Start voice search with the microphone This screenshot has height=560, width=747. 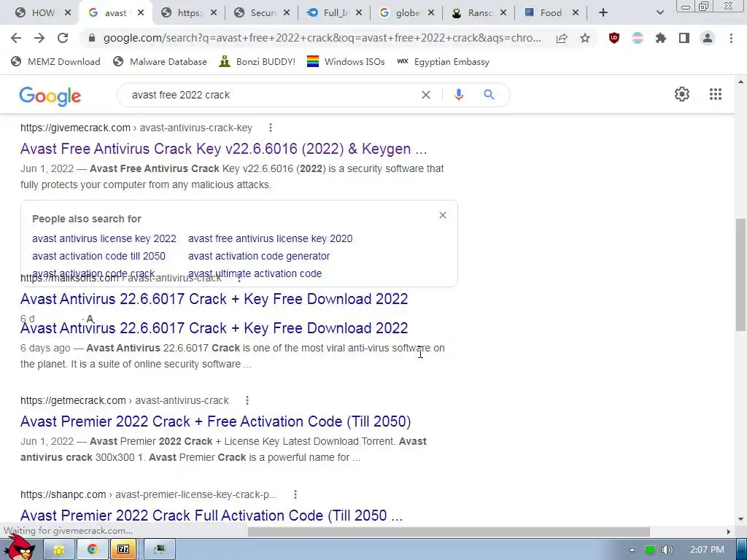[x=458, y=95]
